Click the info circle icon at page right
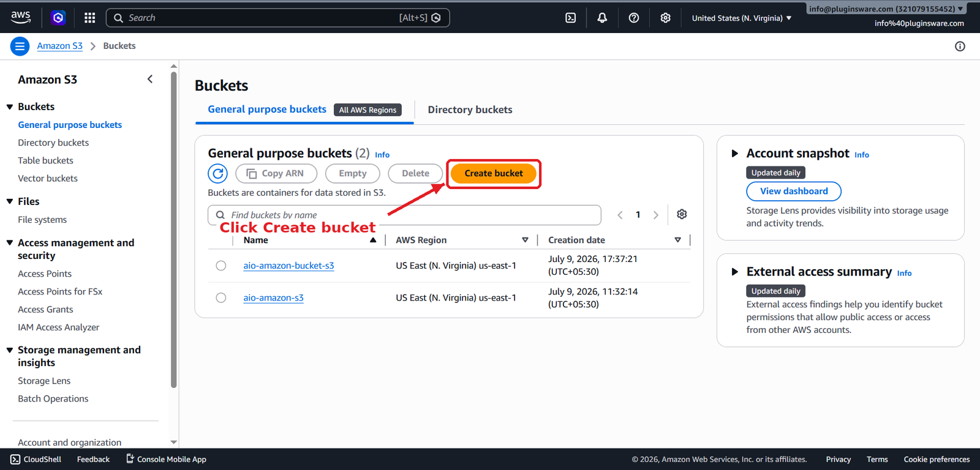 (960, 47)
